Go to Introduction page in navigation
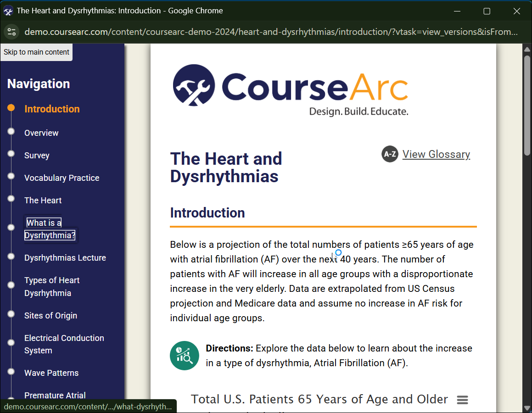 [52, 109]
